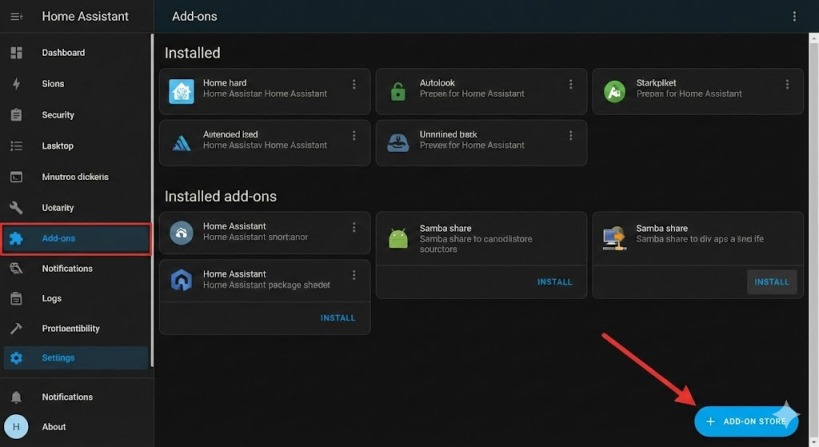The width and height of the screenshot is (819, 447).
Task: Click the hamburger menu icon beside Home Assistant
Action: [x=16, y=17]
